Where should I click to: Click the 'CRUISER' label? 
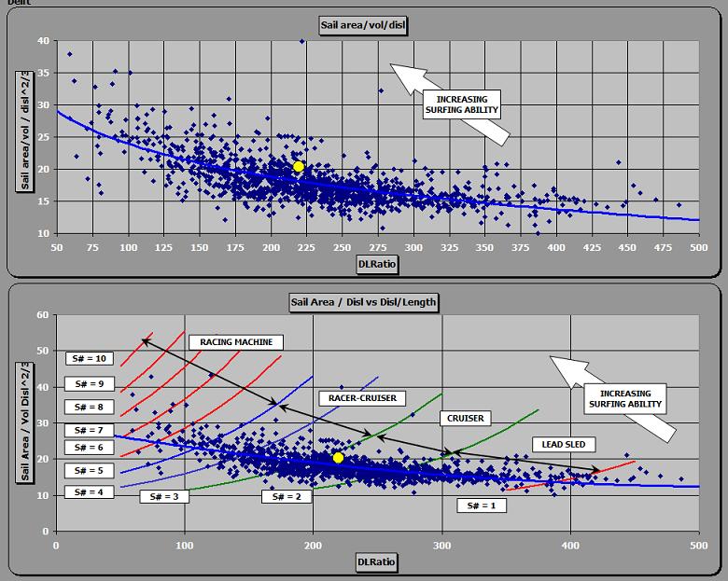[465, 418]
